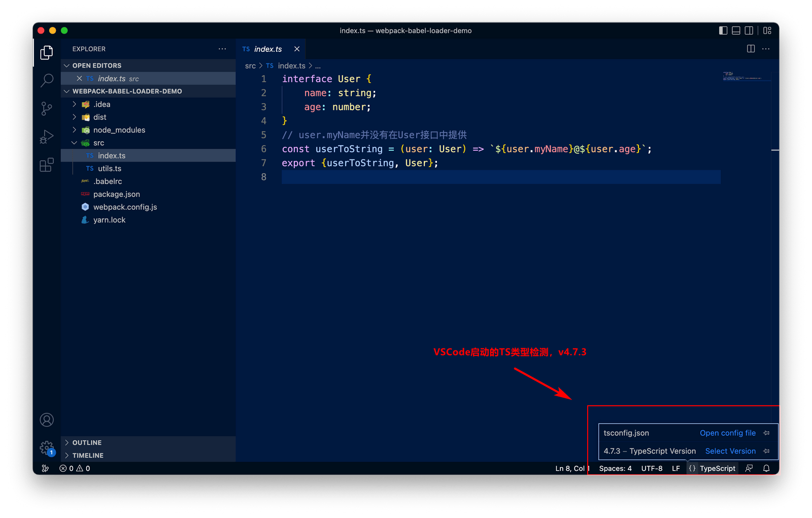Open Explorer Views and More Actions ellipsis
812x518 pixels.
pos(222,49)
